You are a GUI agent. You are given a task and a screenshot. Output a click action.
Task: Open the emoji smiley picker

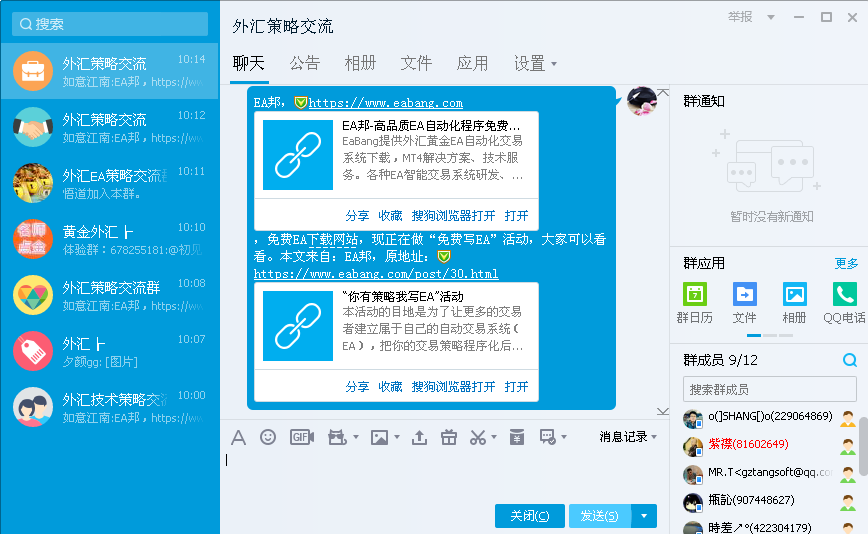(268, 437)
